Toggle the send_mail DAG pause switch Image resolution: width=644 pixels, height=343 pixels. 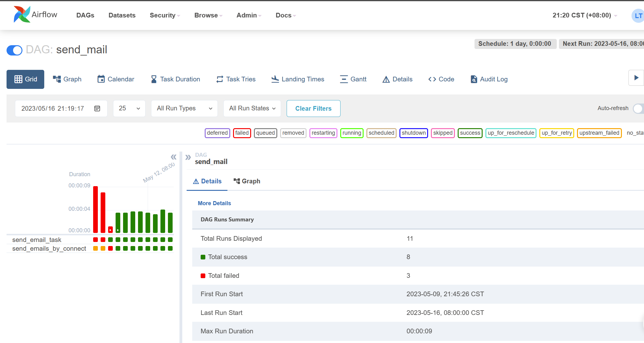(14, 50)
